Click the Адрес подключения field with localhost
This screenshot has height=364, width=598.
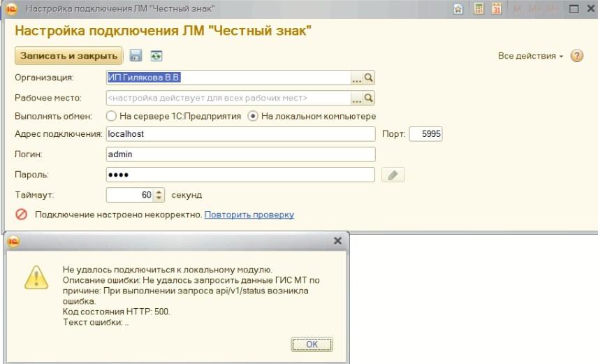240,133
